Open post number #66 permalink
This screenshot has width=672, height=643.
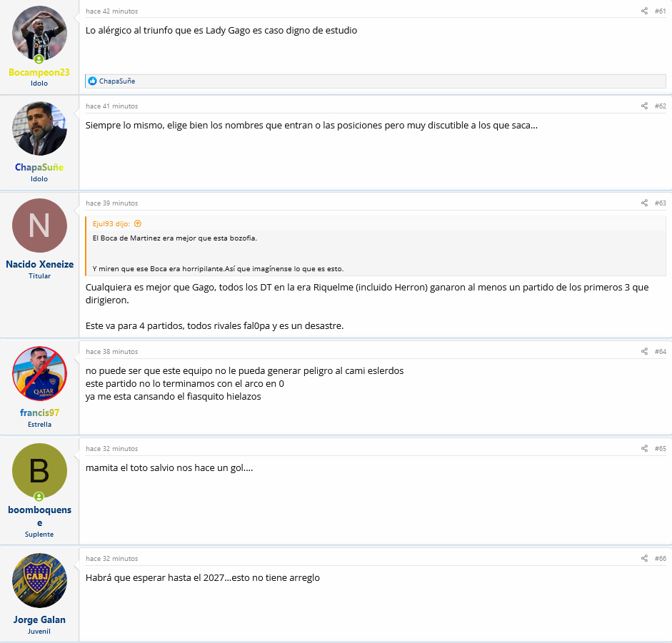[x=660, y=558]
